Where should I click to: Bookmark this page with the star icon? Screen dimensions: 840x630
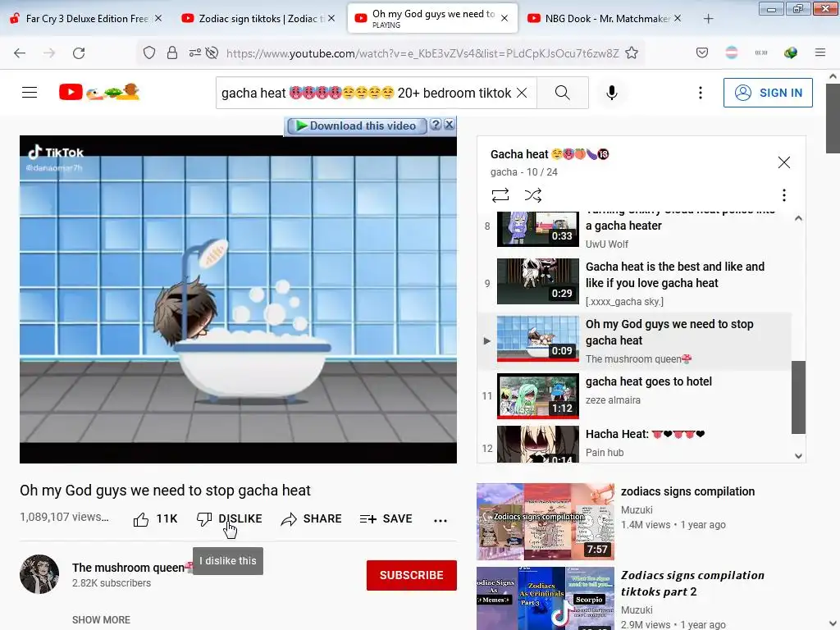pyautogui.click(x=632, y=52)
